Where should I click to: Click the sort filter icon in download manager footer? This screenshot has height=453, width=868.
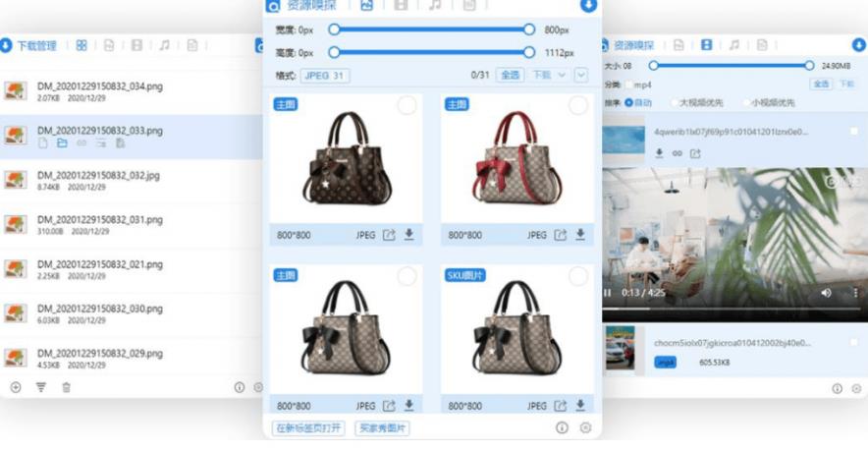(41, 387)
